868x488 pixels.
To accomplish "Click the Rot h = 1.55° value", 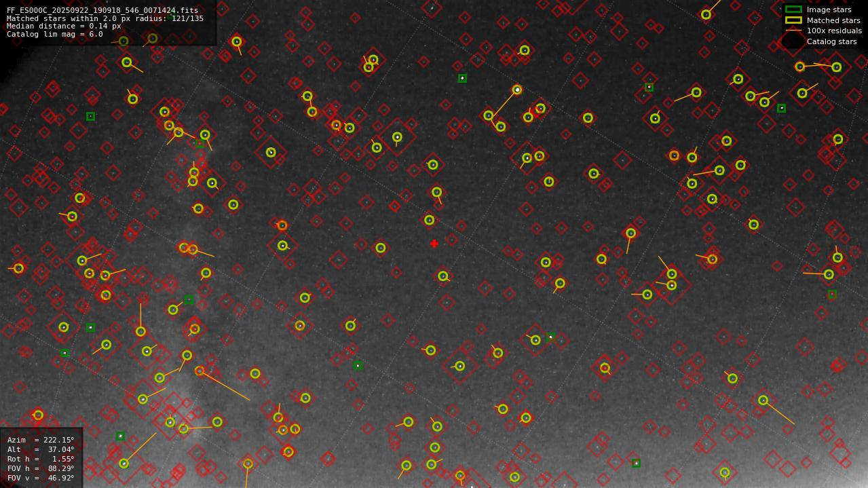I will point(41,459).
